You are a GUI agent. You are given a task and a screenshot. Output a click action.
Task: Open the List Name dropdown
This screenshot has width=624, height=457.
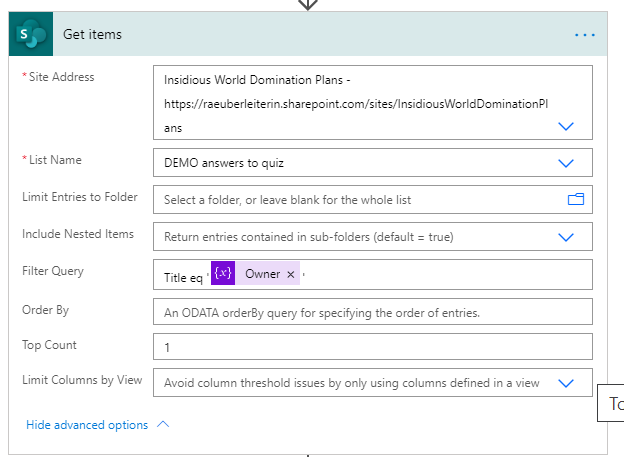pyautogui.click(x=566, y=163)
